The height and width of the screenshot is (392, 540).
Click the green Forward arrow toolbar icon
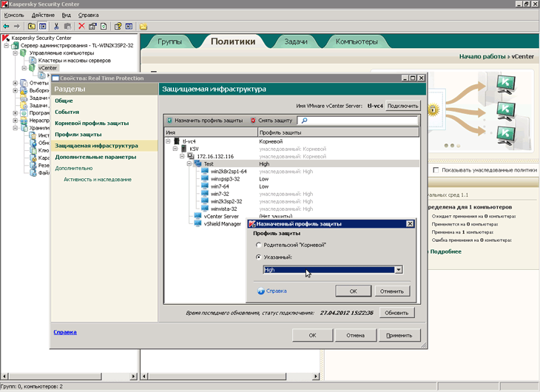16,26
